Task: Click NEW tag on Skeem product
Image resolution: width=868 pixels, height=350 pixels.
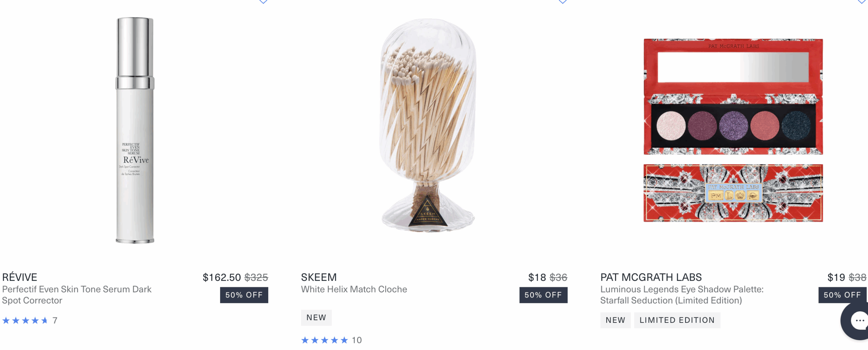Action: [316, 317]
